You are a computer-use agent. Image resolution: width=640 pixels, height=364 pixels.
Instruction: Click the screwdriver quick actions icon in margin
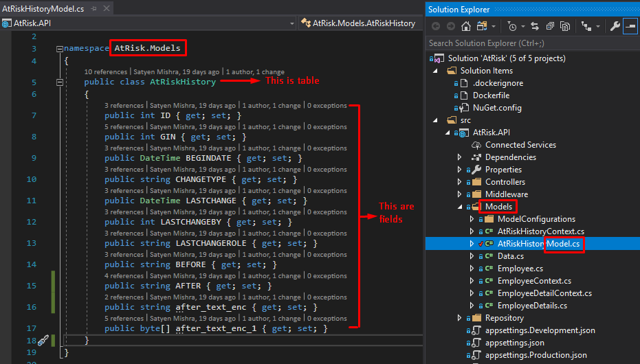(42, 340)
